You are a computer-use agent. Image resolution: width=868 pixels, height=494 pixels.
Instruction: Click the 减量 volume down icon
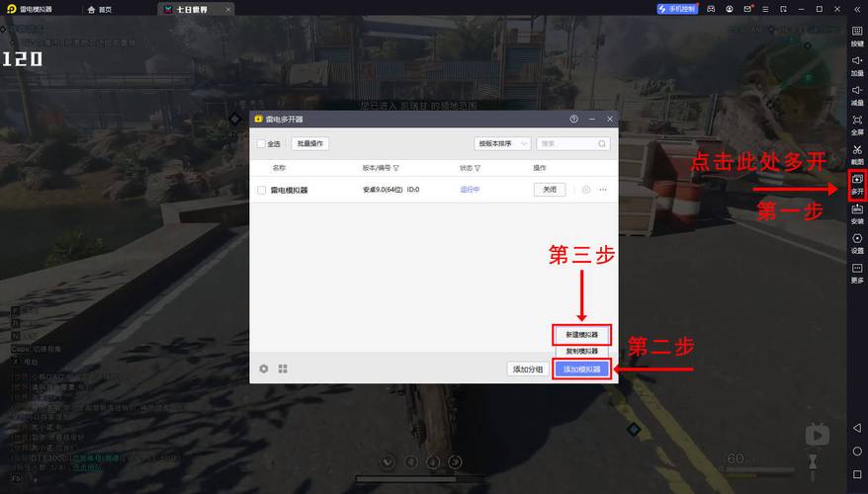tap(857, 95)
